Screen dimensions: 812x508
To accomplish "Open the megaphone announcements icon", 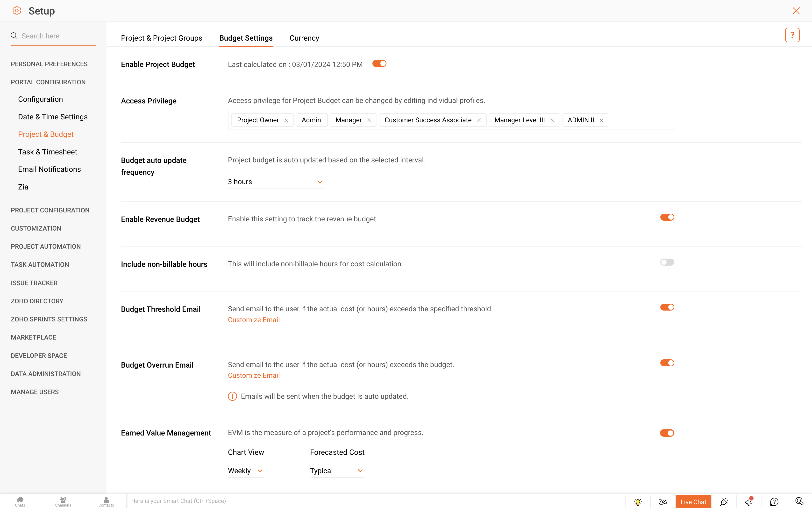I will point(749,502).
